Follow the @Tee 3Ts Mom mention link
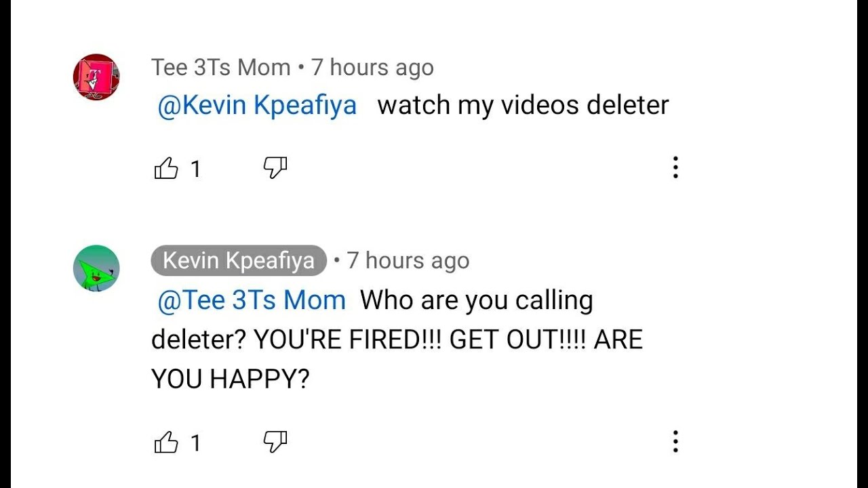This screenshot has height=488, width=868. [251, 300]
